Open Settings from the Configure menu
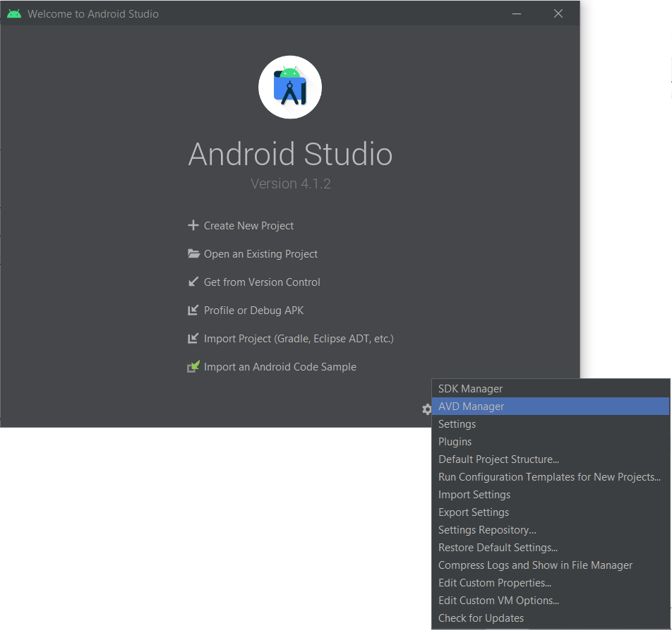Image resolution: width=672 pixels, height=638 pixels. (x=551, y=423)
